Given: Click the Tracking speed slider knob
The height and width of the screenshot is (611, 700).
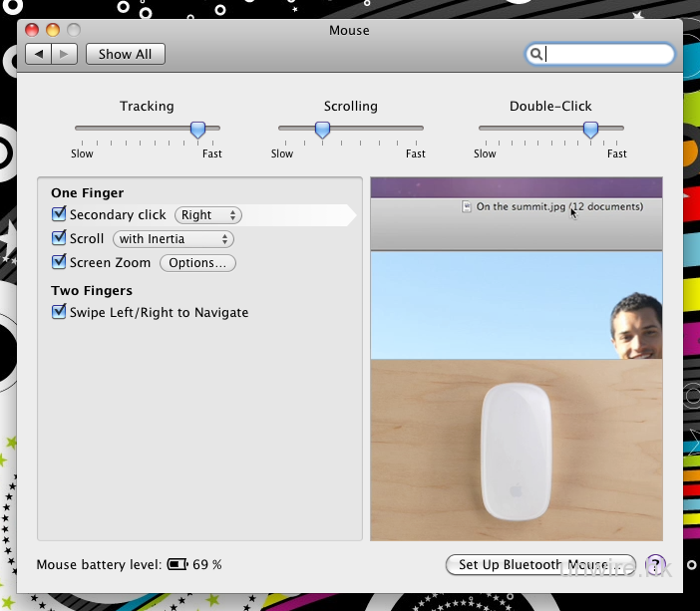Looking at the screenshot, I should [197, 130].
